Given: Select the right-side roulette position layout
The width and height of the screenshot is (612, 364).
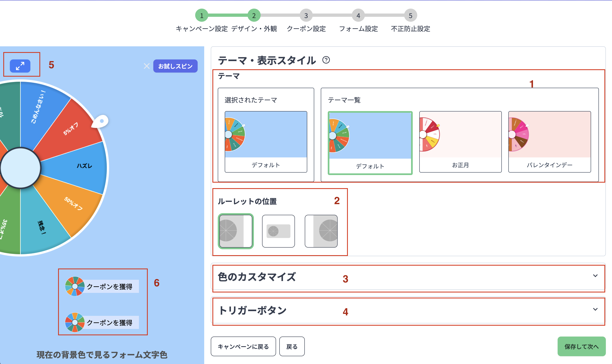Looking at the screenshot, I should coord(321,231).
